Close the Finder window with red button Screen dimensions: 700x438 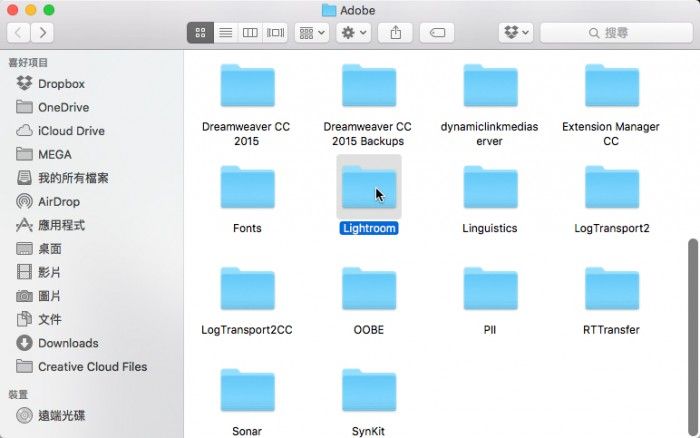(x=12, y=10)
